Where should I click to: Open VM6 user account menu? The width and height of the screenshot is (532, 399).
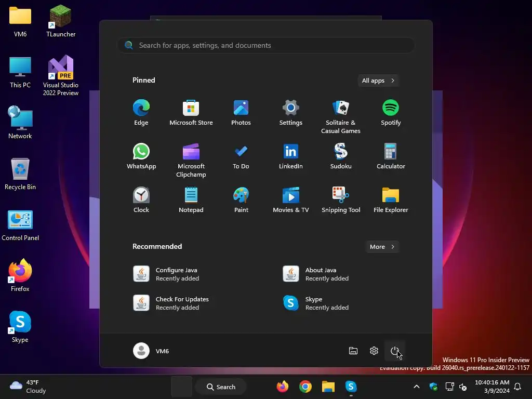coord(151,351)
